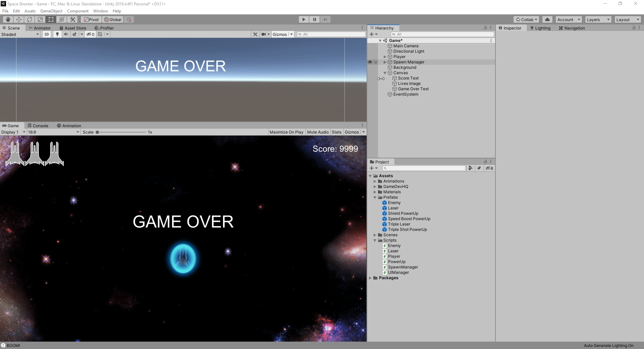The image size is (644, 349).
Task: Open Scene Gizmos dropdown arrow
Action: point(291,34)
